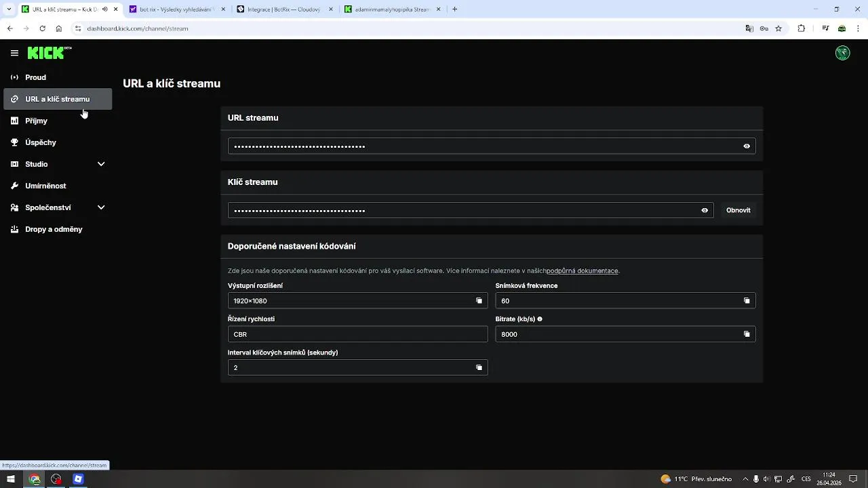Open the Windows notification center
The image size is (868, 488).
pos(853,479)
